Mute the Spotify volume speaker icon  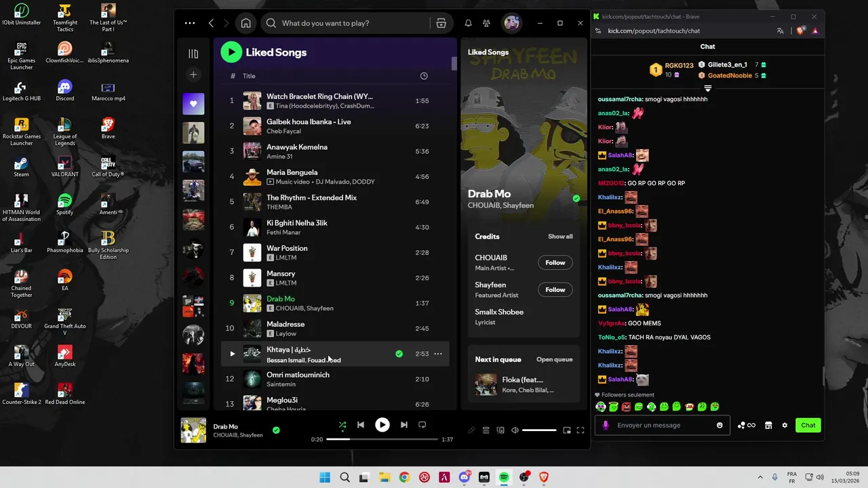(515, 430)
